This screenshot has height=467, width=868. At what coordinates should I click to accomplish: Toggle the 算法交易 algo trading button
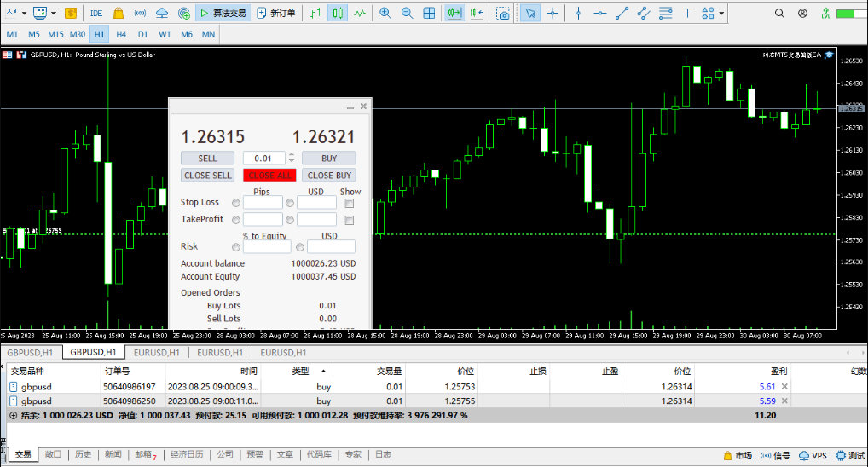click(x=223, y=13)
